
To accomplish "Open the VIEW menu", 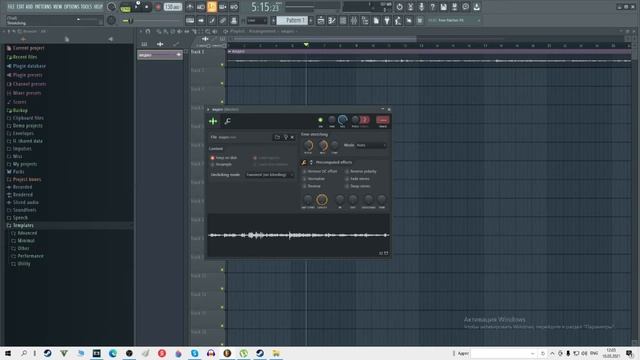I will (x=58, y=7).
